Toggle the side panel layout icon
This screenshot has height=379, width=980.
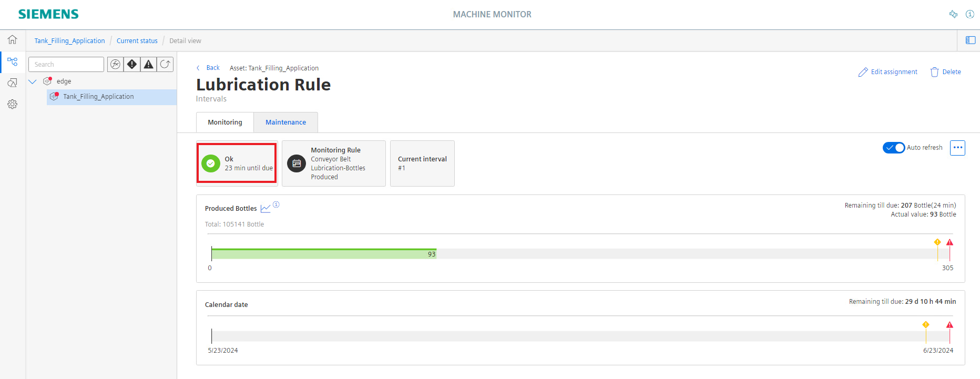point(971,40)
